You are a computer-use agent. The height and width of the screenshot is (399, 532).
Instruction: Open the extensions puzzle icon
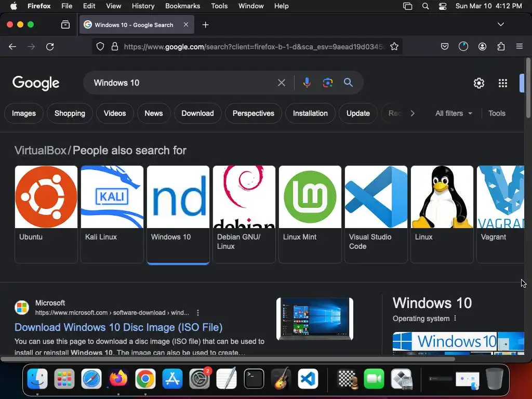(x=501, y=46)
